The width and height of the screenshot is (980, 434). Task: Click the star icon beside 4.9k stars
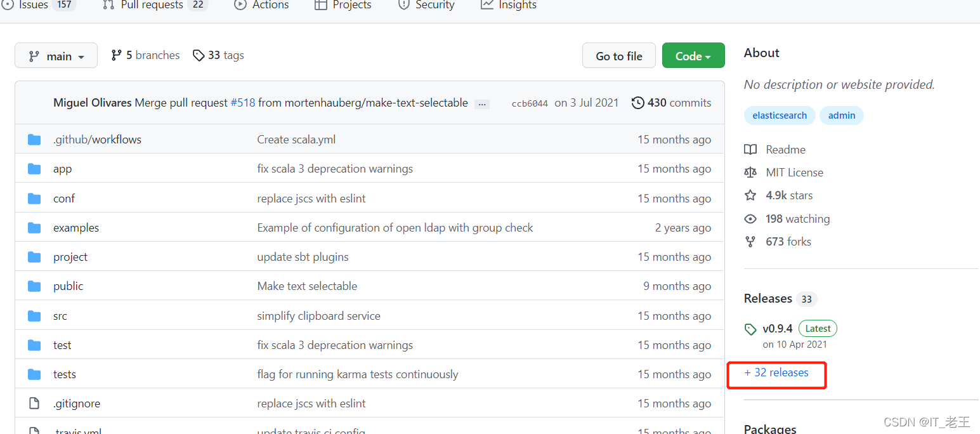click(750, 195)
